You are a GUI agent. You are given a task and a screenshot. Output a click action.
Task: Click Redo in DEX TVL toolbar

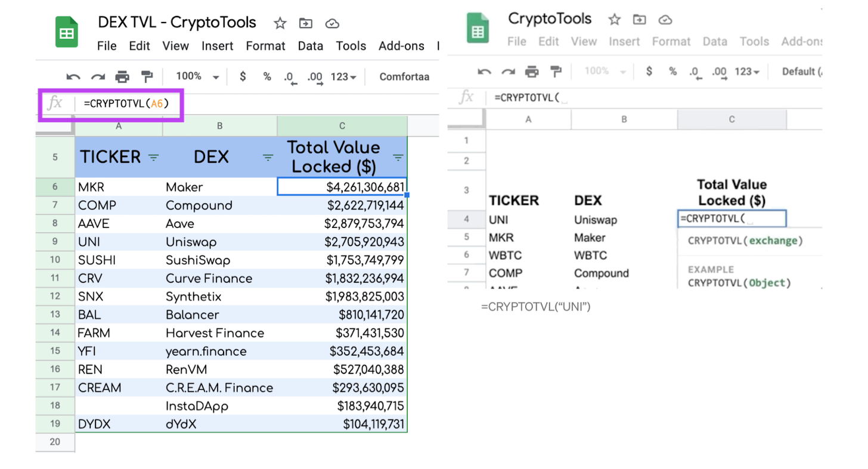click(x=98, y=77)
